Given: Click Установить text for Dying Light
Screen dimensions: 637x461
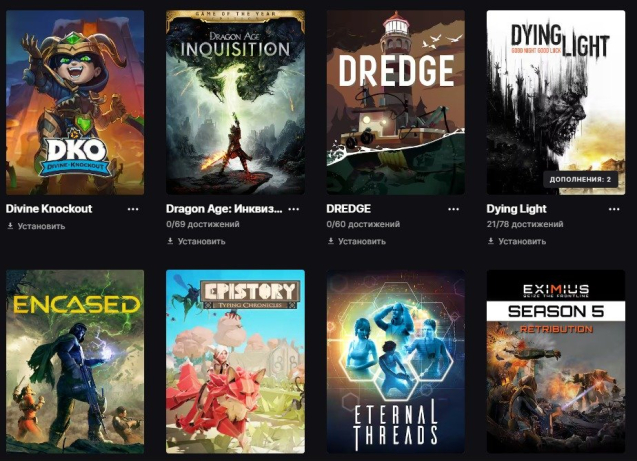Looking at the screenshot, I should coord(522,241).
